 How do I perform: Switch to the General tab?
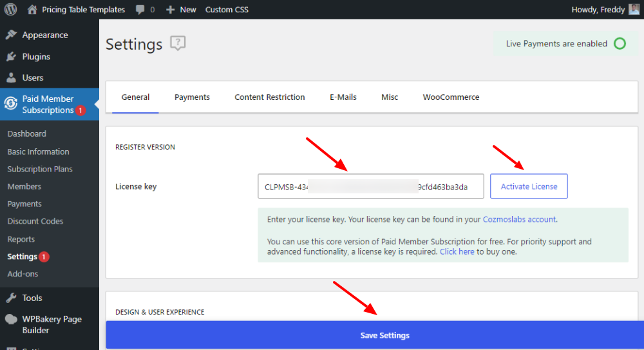(135, 97)
